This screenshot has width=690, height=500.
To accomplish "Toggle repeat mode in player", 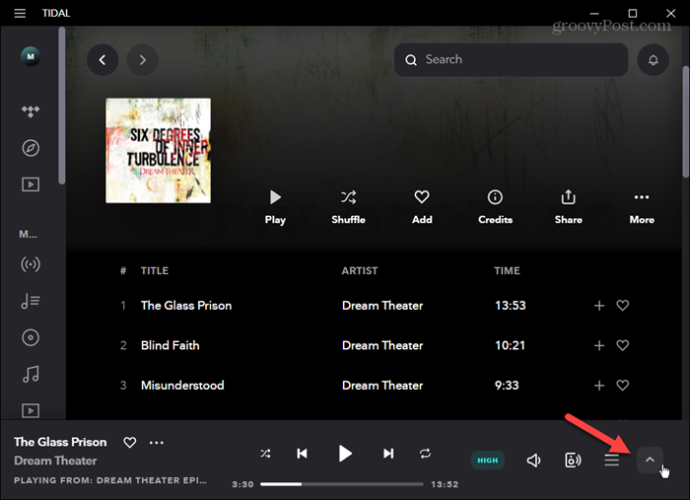I will [425, 453].
